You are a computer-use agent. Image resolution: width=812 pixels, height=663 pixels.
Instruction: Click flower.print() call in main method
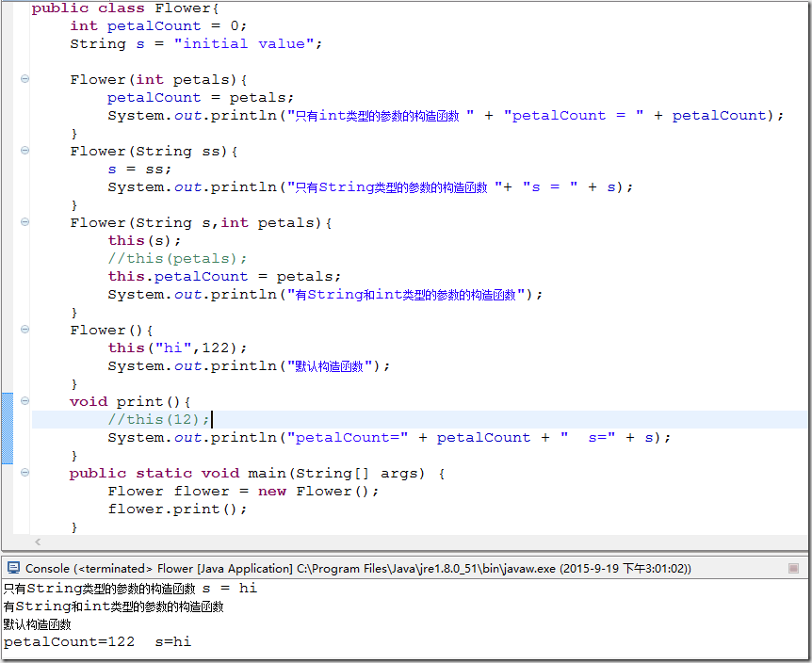point(177,509)
